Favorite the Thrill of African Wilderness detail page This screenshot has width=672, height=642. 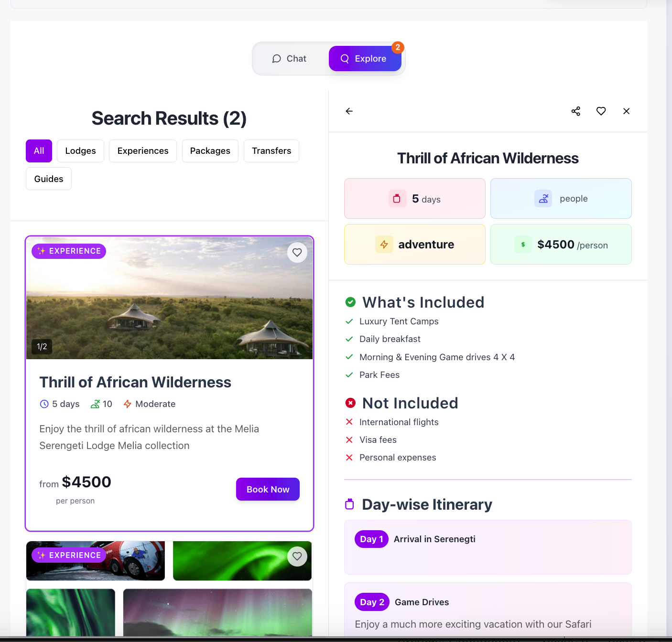tap(601, 111)
